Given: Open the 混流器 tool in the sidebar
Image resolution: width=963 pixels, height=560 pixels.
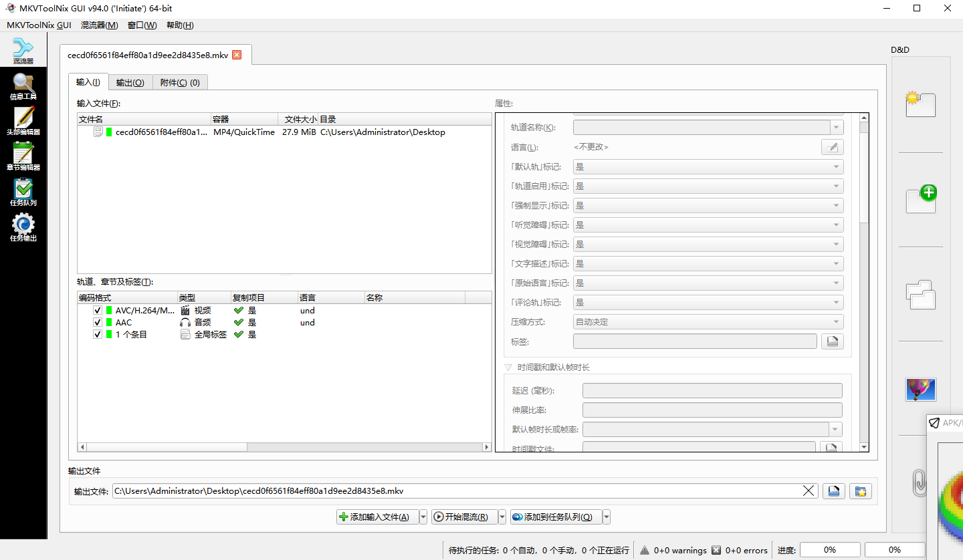Looking at the screenshot, I should pyautogui.click(x=23, y=51).
